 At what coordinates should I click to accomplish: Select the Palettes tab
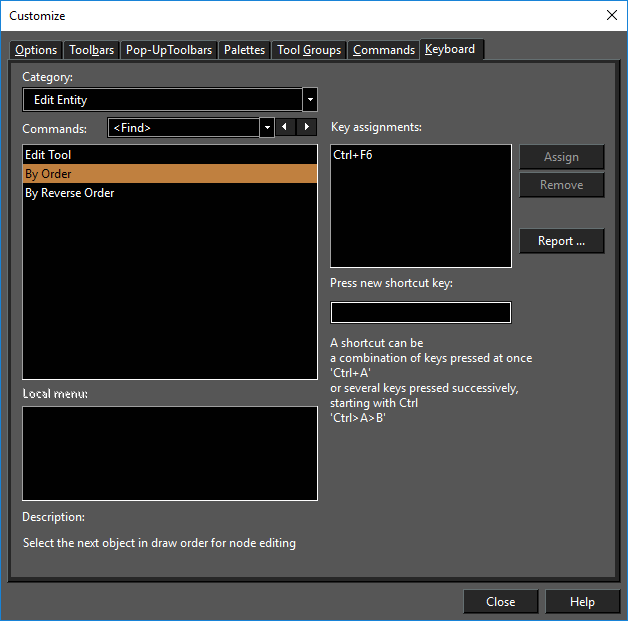(244, 50)
